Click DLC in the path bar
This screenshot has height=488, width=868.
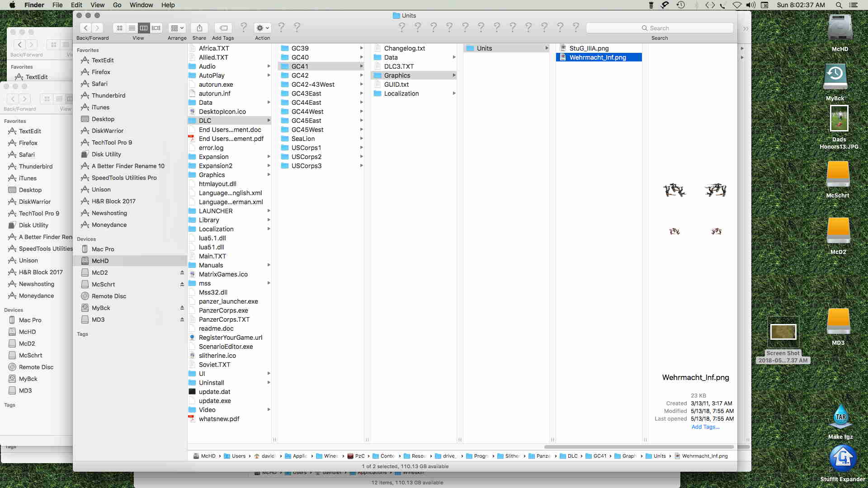(x=569, y=456)
